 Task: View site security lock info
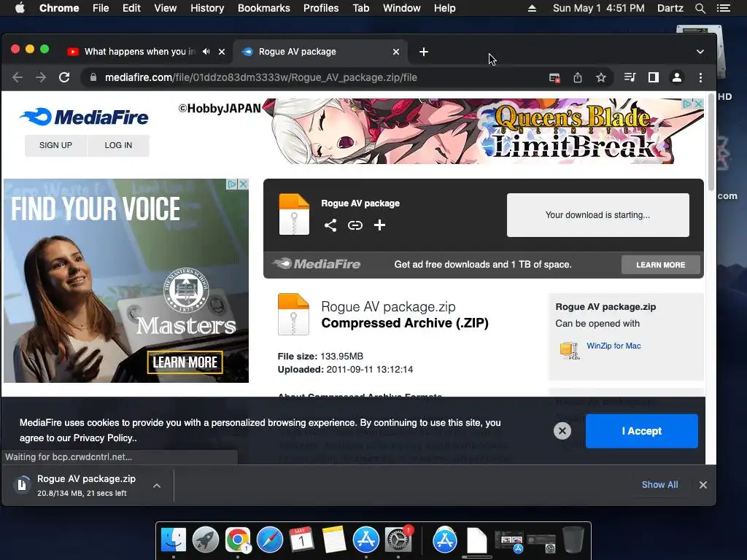[x=93, y=77]
